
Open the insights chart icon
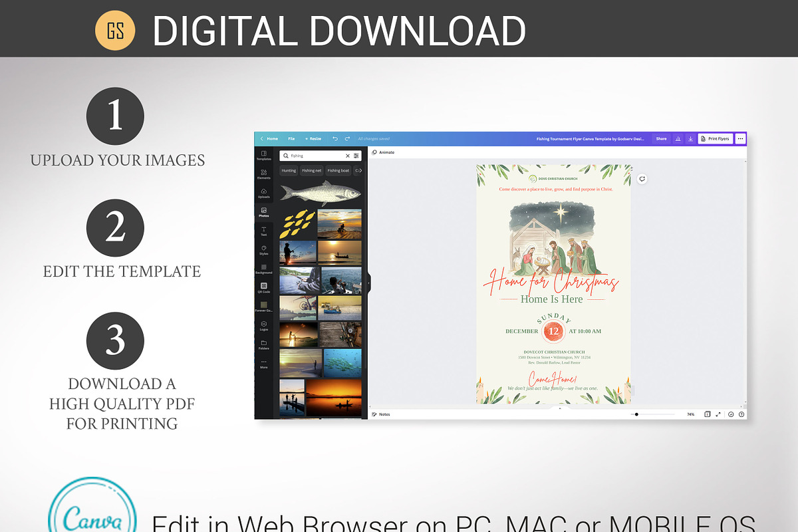[678, 139]
